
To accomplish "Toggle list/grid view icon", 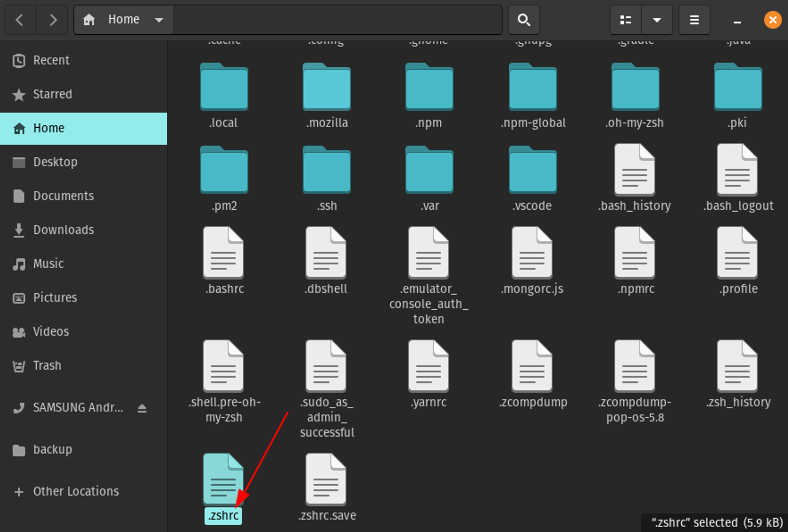I will click(625, 20).
